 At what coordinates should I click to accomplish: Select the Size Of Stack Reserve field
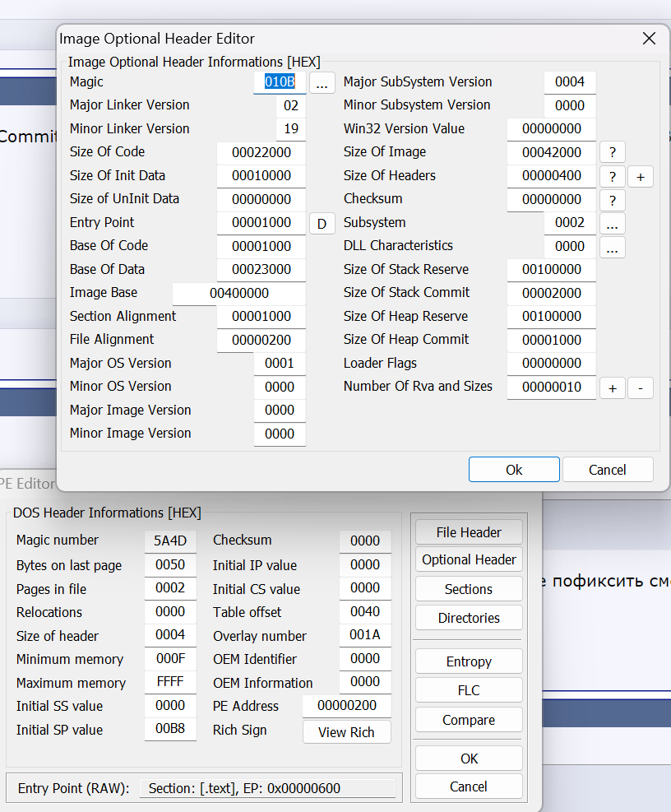tap(551, 270)
